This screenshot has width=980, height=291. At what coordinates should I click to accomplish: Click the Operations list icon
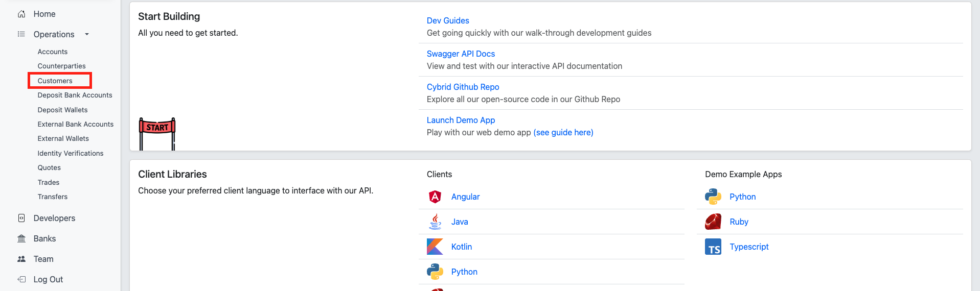point(21,34)
